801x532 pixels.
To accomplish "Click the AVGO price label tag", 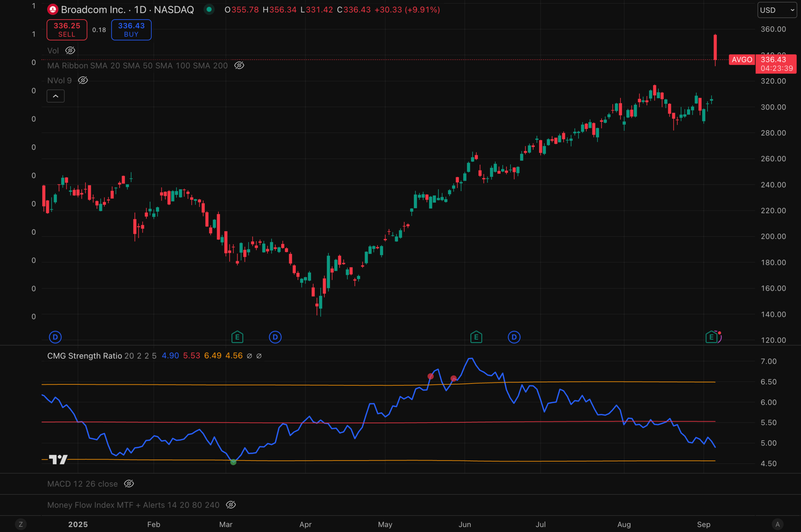I will (x=742, y=60).
